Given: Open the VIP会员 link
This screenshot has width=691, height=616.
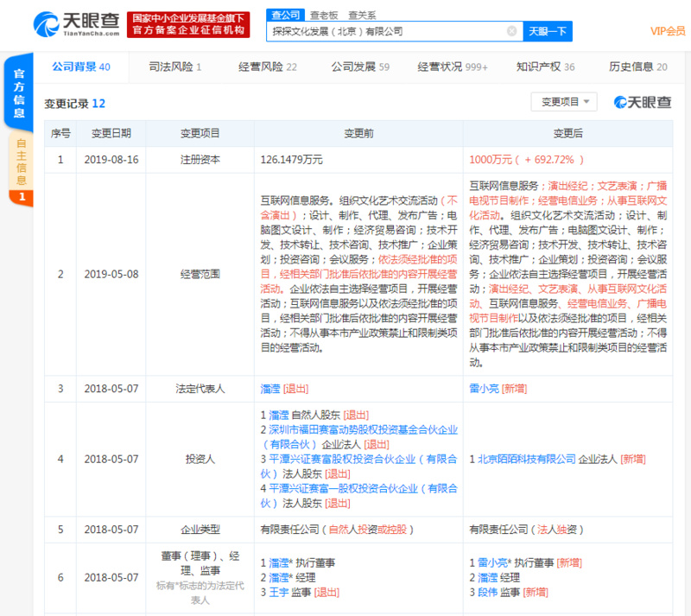Looking at the screenshot, I should (667, 31).
